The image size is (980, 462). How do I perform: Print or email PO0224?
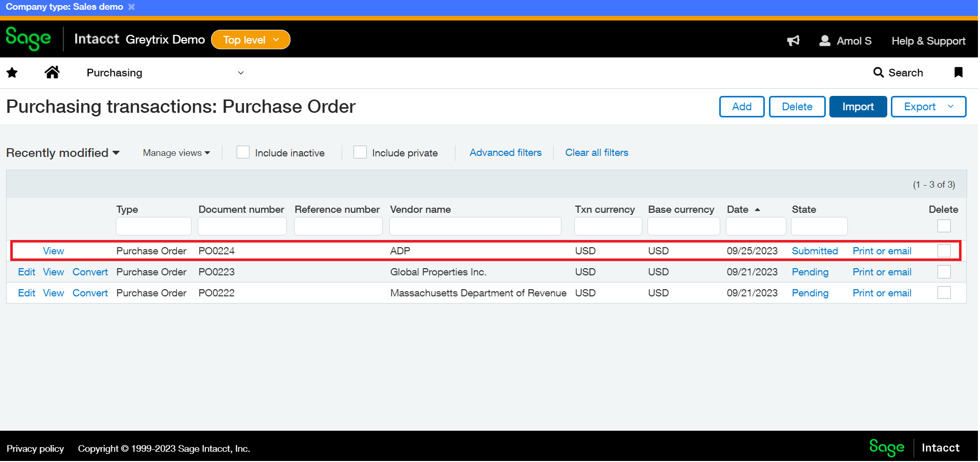(882, 251)
